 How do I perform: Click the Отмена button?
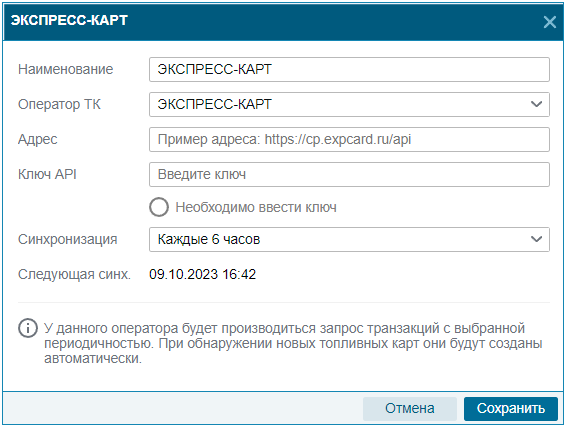click(410, 409)
